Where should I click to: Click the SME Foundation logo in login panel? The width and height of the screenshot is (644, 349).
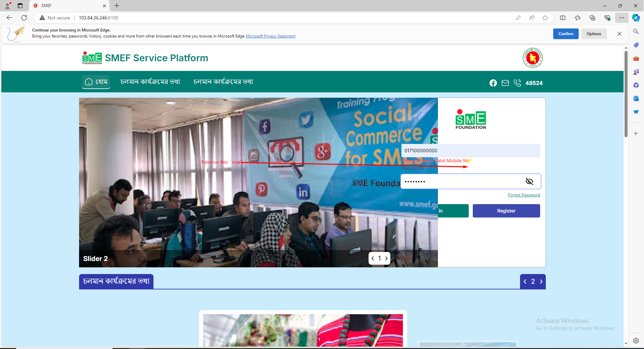pyautogui.click(x=471, y=119)
